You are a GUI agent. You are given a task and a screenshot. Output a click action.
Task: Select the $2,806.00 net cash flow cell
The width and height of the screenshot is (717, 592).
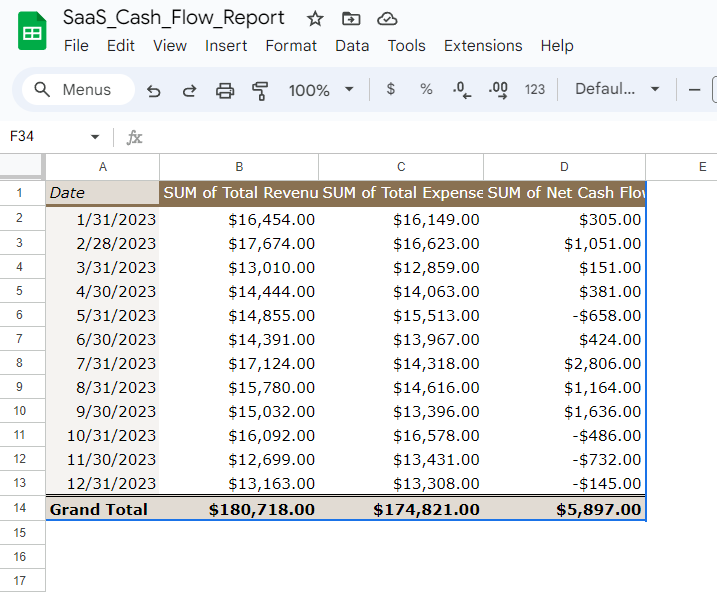[x=564, y=363]
